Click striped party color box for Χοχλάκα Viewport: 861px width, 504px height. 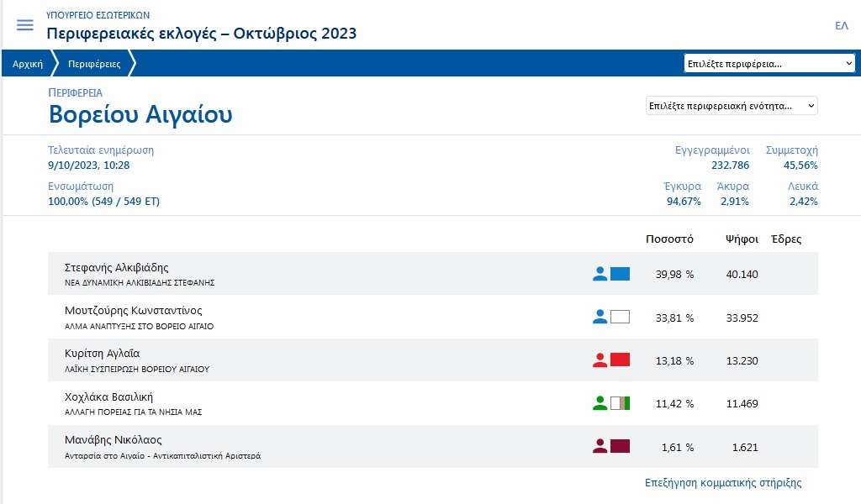click(x=620, y=403)
